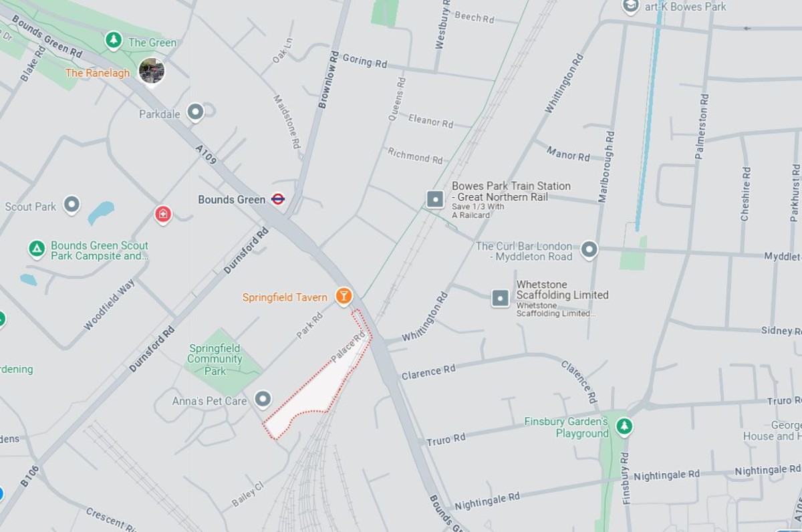Open art-K Bowes Park education marker
Screen dimensions: 802x532
[x=630, y=6]
